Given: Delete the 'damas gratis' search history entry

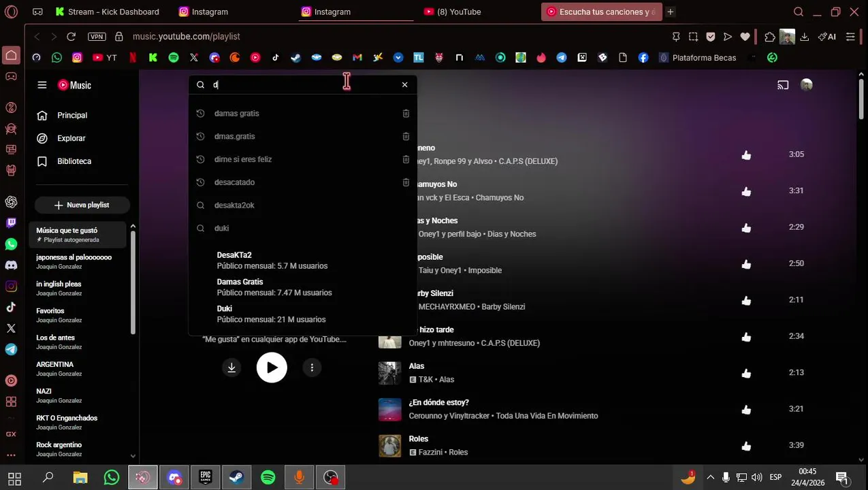Looking at the screenshot, I should click(x=406, y=114).
